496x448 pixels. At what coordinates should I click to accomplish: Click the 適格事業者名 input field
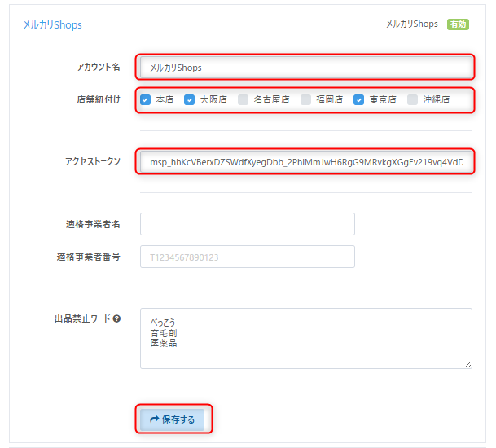point(248,224)
